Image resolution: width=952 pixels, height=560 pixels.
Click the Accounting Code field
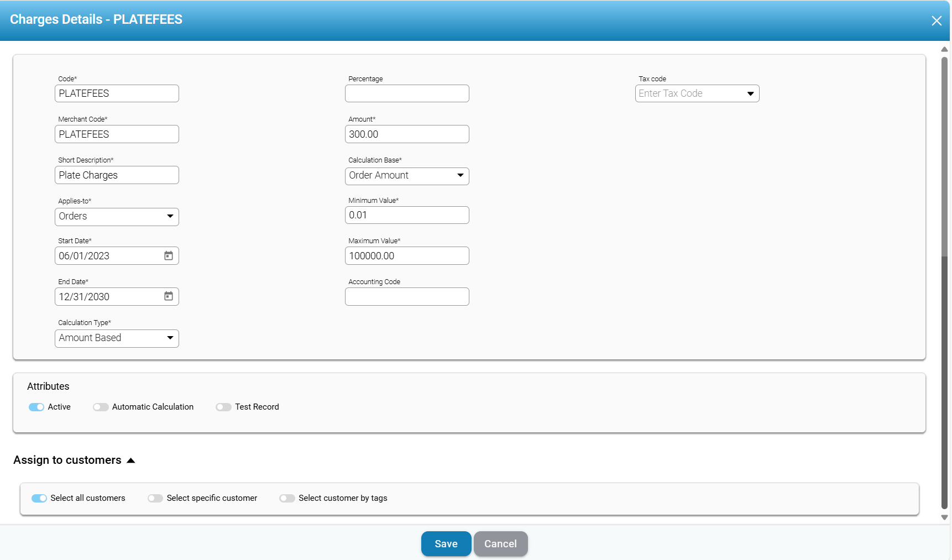407,297
